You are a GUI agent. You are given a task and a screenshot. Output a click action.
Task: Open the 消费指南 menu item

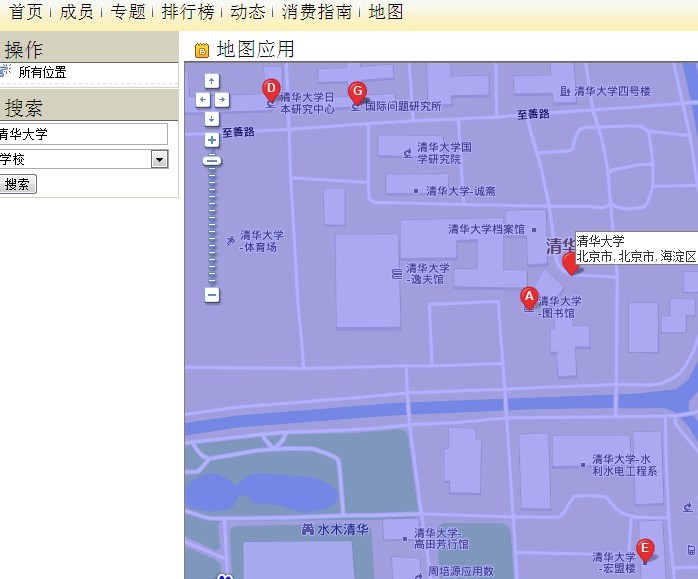(x=317, y=12)
